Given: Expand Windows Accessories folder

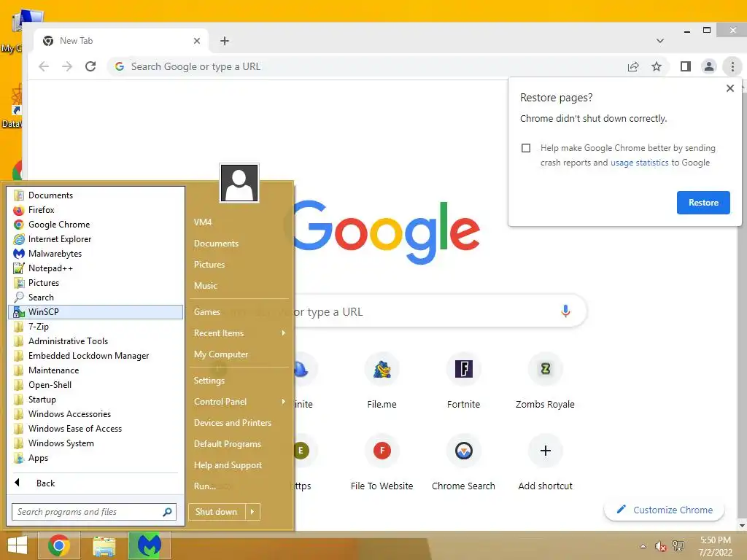Looking at the screenshot, I should [x=96, y=414].
